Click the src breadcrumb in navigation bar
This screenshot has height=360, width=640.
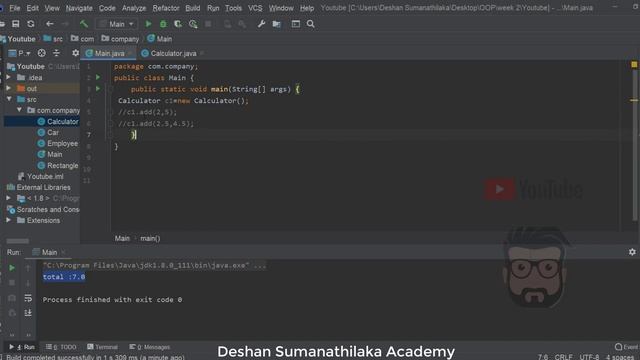pos(53,39)
